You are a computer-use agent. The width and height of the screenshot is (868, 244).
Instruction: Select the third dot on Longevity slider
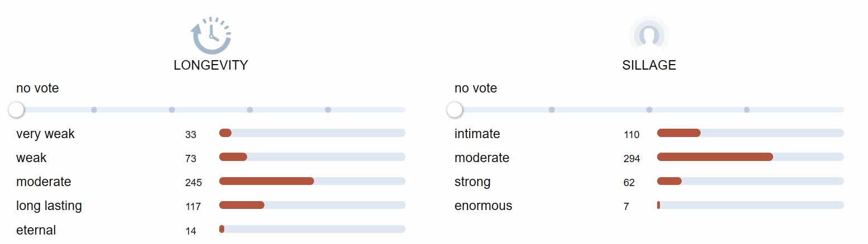[172, 110]
